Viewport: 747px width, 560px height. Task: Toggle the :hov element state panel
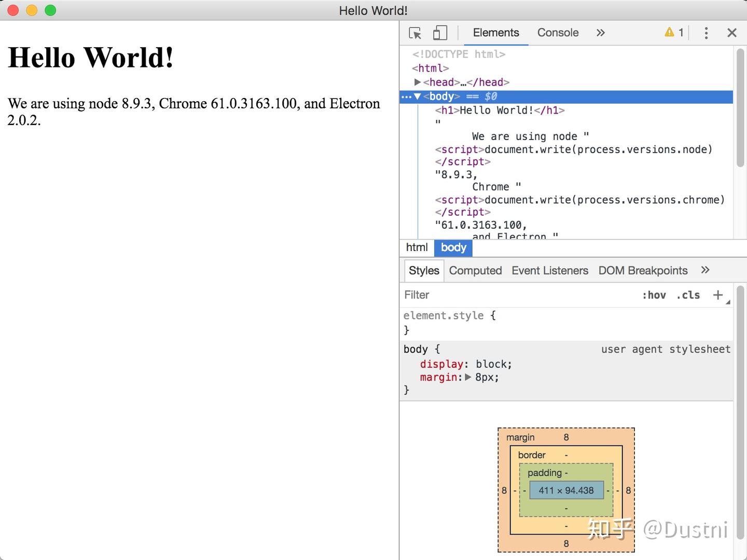[654, 295]
